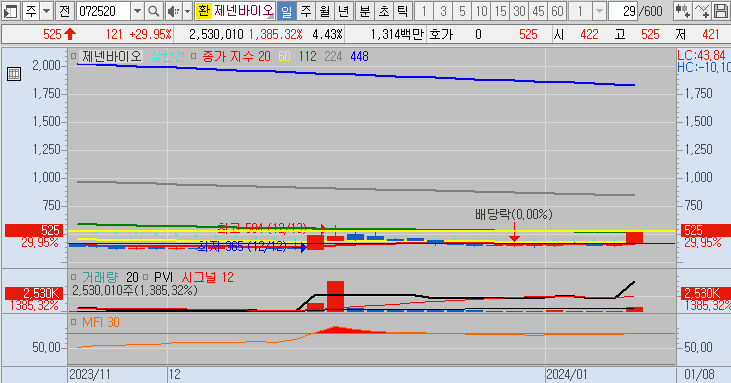Open the data grid icon beside chart

pyautogui.click(x=14, y=74)
